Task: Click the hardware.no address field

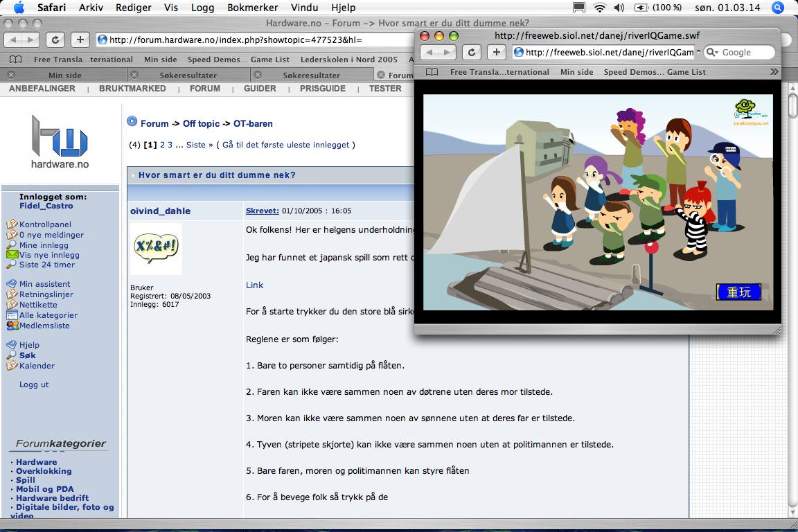Action: pyautogui.click(x=254, y=39)
